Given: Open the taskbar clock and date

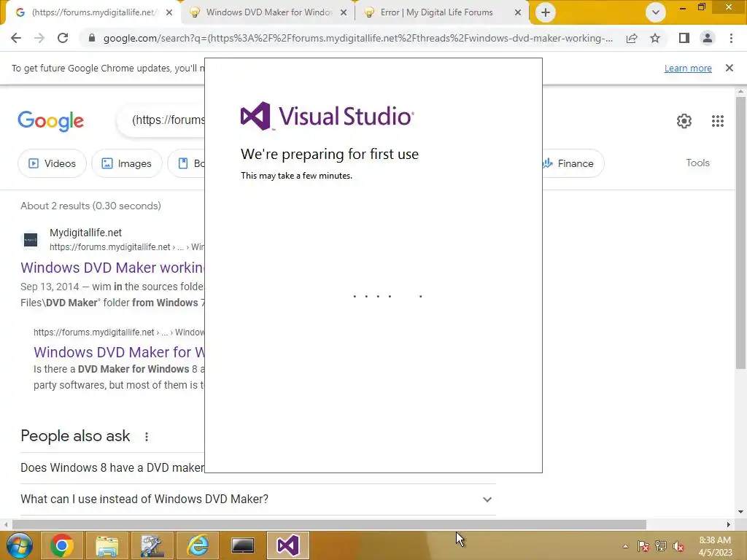Looking at the screenshot, I should click(715, 546).
